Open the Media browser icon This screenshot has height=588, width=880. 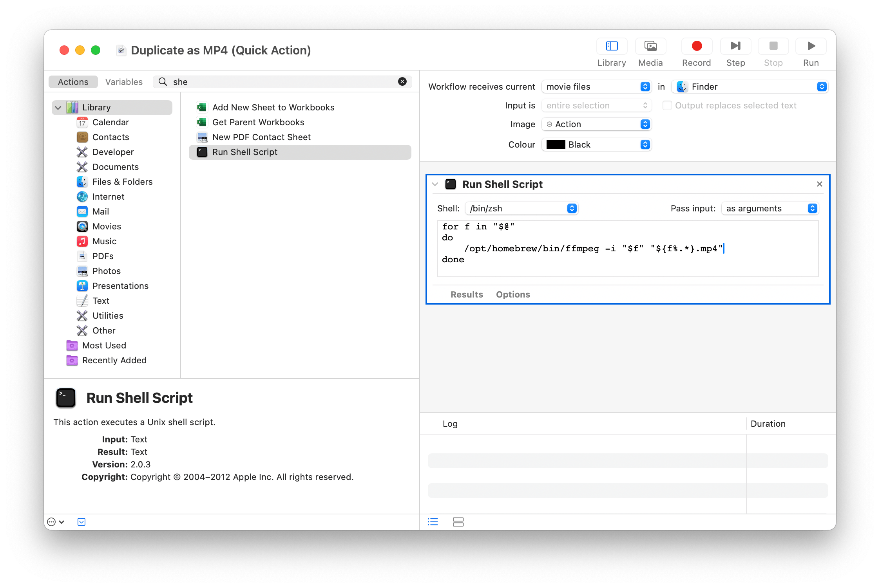(x=650, y=47)
